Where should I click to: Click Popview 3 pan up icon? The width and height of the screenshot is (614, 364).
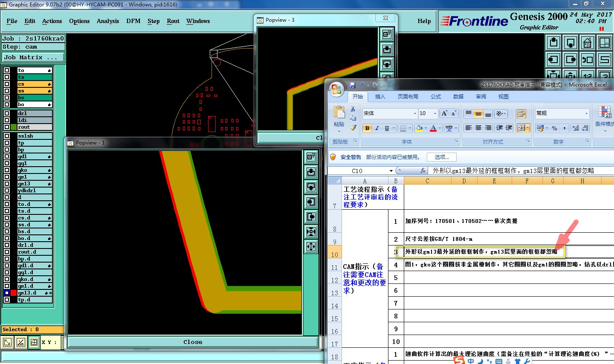click(387, 49)
